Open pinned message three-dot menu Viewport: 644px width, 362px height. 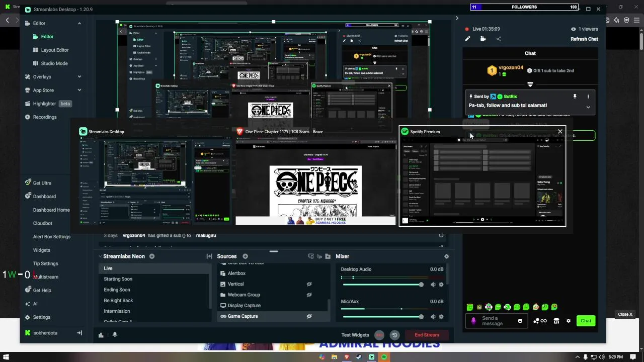pyautogui.click(x=588, y=97)
